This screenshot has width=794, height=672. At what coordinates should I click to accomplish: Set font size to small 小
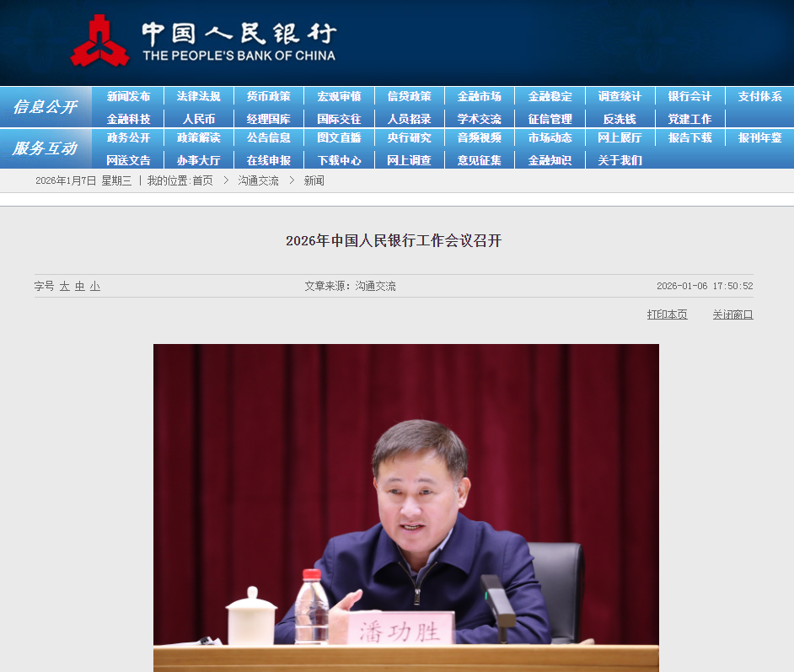(x=95, y=286)
